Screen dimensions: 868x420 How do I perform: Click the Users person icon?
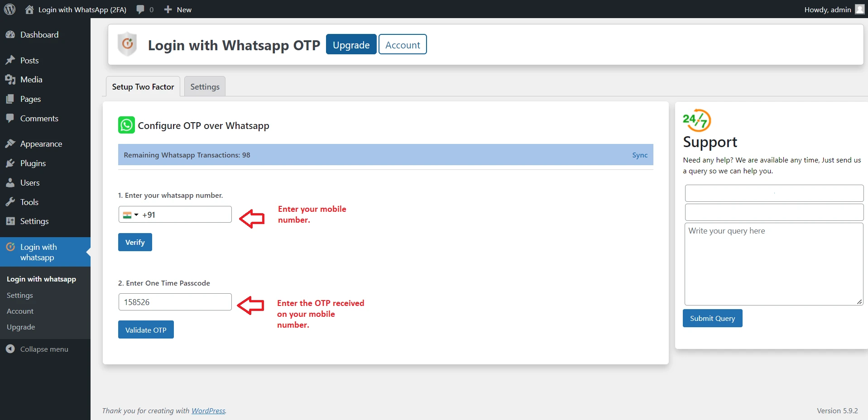(10, 183)
